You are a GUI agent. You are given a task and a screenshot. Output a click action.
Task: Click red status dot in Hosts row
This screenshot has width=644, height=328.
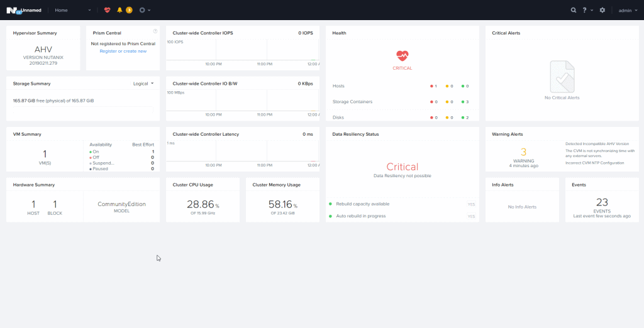tap(431, 86)
